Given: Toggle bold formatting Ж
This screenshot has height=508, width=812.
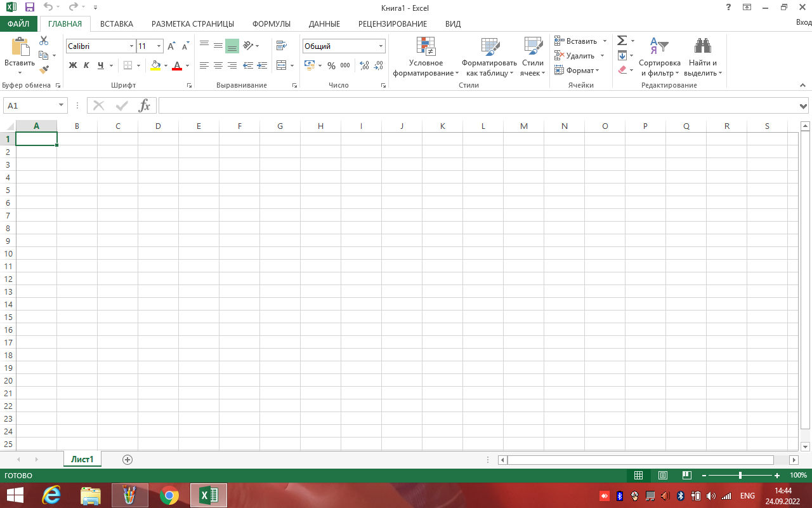Looking at the screenshot, I should click(x=73, y=65).
